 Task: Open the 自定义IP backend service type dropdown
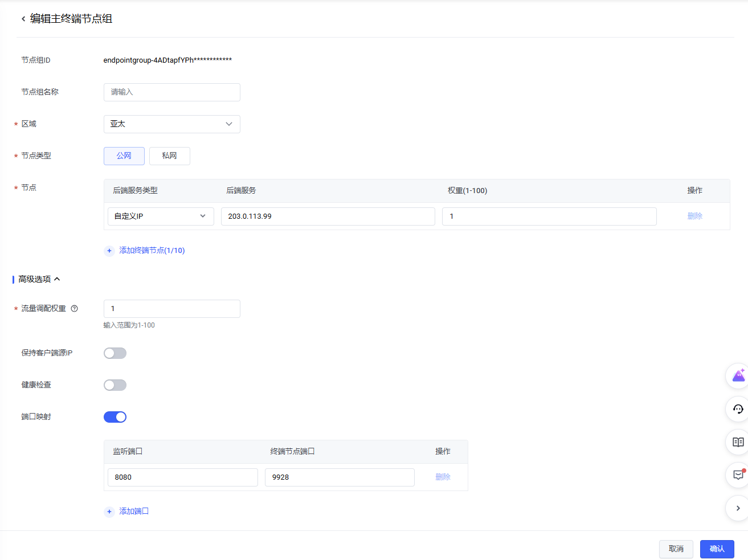pos(160,216)
